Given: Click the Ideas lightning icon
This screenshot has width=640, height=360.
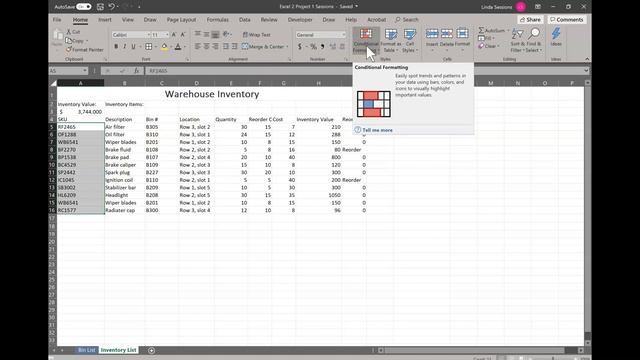Looking at the screenshot, I should pyautogui.click(x=556, y=34).
